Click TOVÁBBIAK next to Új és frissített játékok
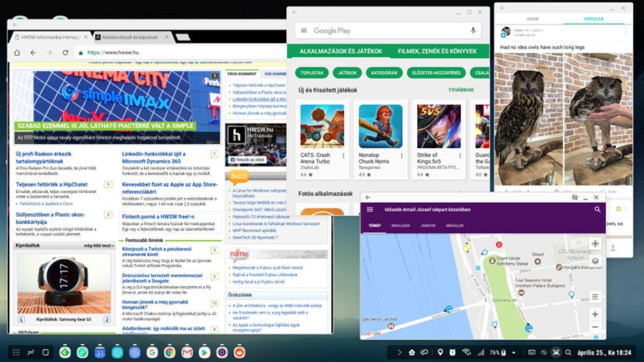Viewport: 644px width, 362px height. (461, 90)
